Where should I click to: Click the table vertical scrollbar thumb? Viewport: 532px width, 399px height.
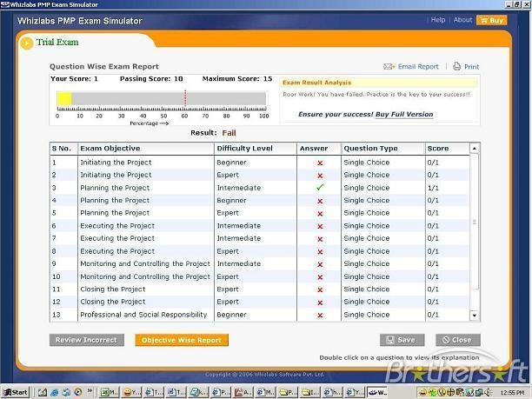475,222
